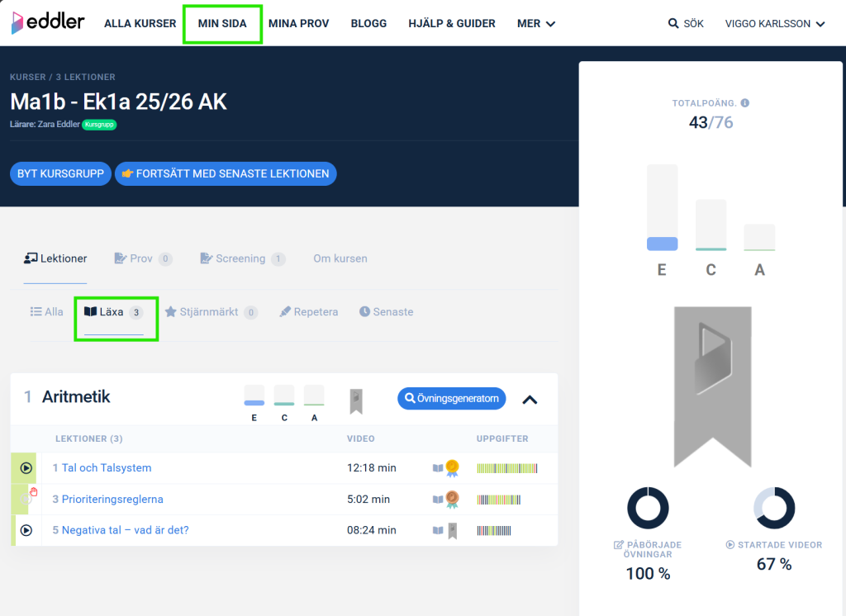Collapse the Aritmetik chapter section

pyautogui.click(x=530, y=400)
